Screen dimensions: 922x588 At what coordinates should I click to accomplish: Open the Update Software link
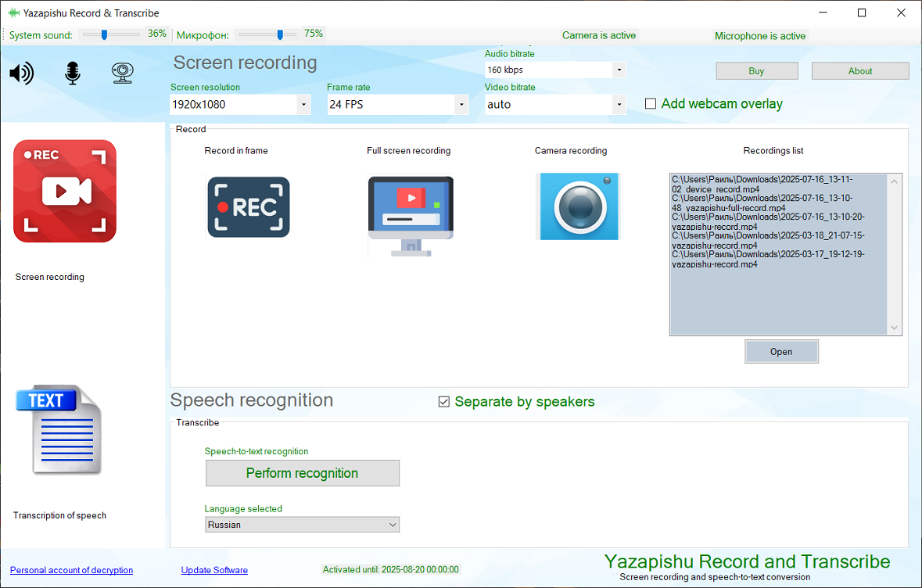[x=214, y=570]
